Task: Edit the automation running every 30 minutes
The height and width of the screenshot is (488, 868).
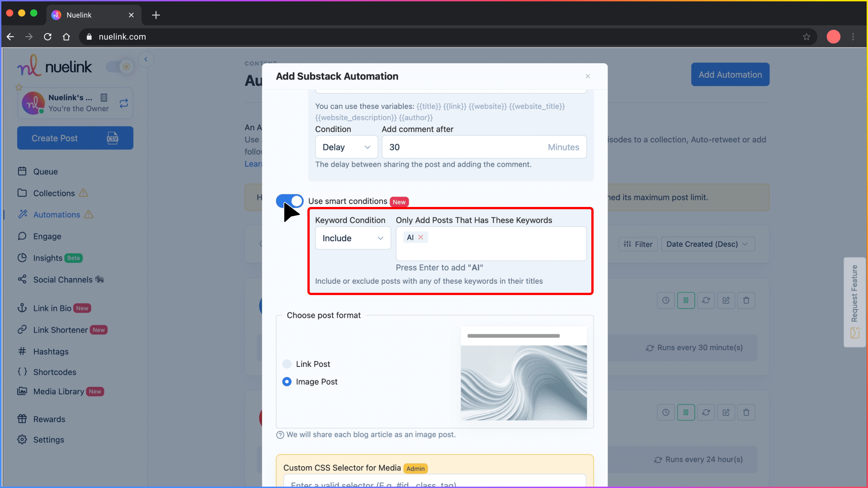Action: pos(726,300)
